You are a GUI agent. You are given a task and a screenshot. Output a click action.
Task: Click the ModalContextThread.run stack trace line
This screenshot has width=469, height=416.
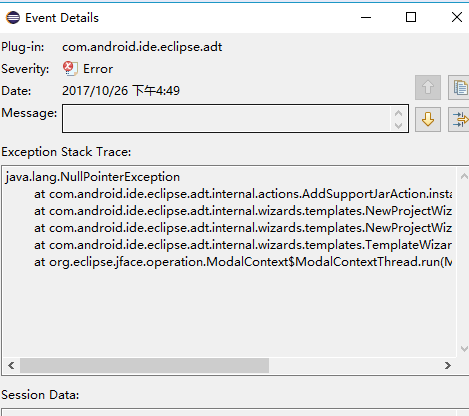click(x=243, y=262)
